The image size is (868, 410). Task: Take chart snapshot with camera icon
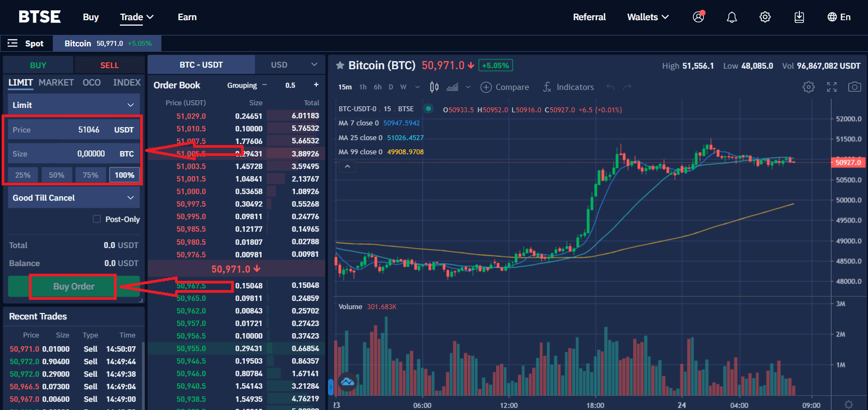[854, 87]
